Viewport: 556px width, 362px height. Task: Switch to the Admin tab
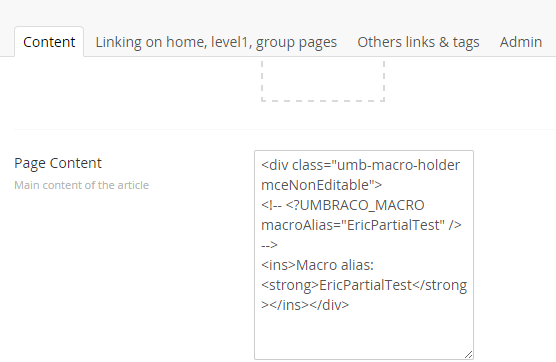(x=521, y=42)
